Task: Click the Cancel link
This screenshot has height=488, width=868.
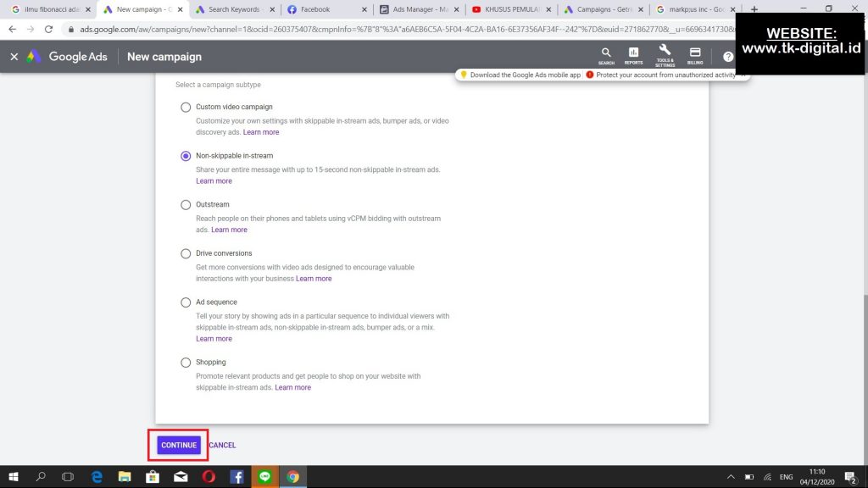Action: tap(222, 445)
